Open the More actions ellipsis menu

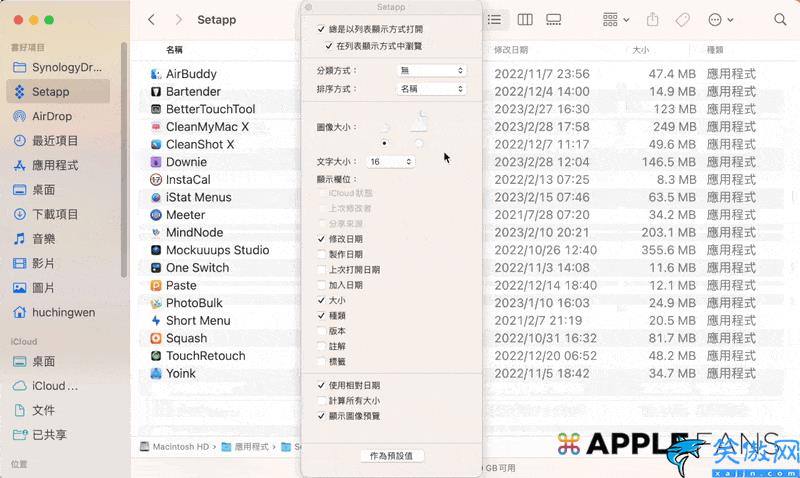tap(720, 20)
